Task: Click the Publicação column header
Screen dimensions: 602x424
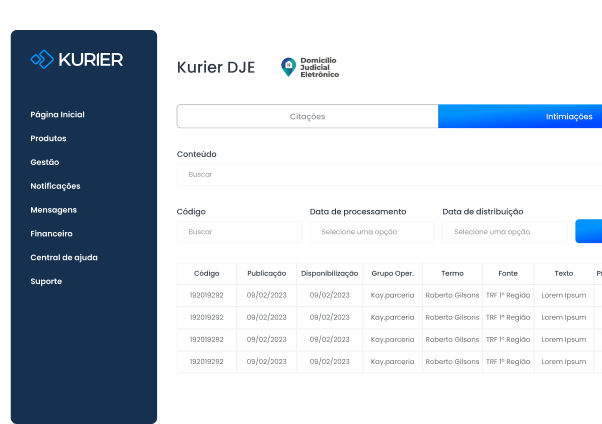Action: coord(266,273)
